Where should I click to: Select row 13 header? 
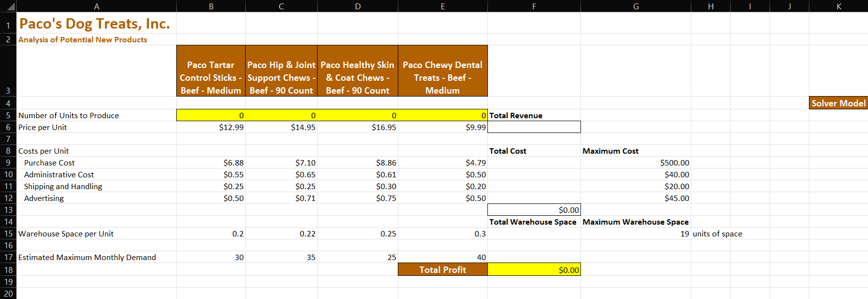[8, 210]
